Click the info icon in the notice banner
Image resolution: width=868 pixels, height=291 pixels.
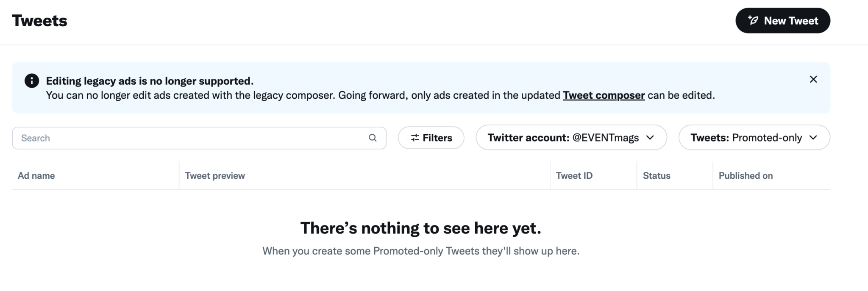tap(31, 80)
